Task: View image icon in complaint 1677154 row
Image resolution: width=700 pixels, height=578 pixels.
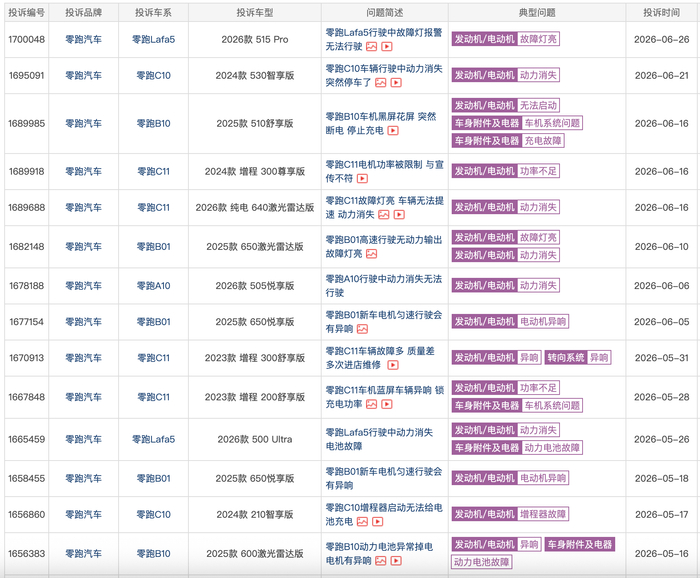Action: (x=362, y=329)
